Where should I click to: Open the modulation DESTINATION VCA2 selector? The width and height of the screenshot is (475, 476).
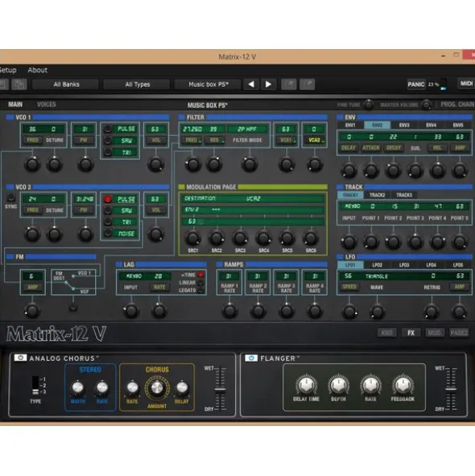[253, 199]
